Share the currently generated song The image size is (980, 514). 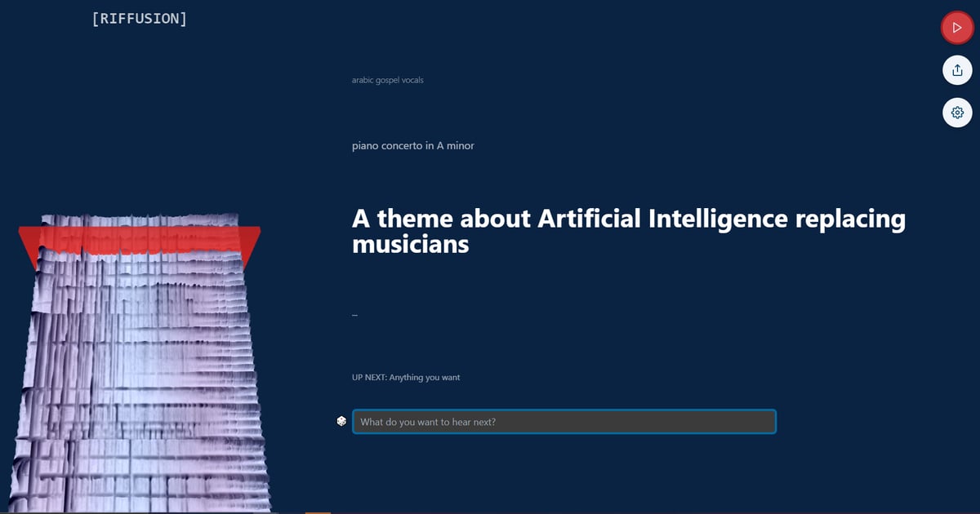[956, 70]
